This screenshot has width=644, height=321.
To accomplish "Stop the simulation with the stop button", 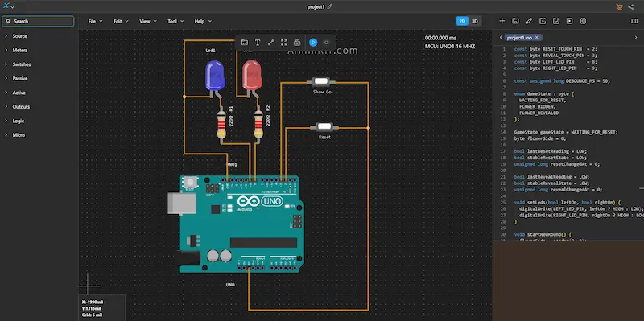I will 326,43.
